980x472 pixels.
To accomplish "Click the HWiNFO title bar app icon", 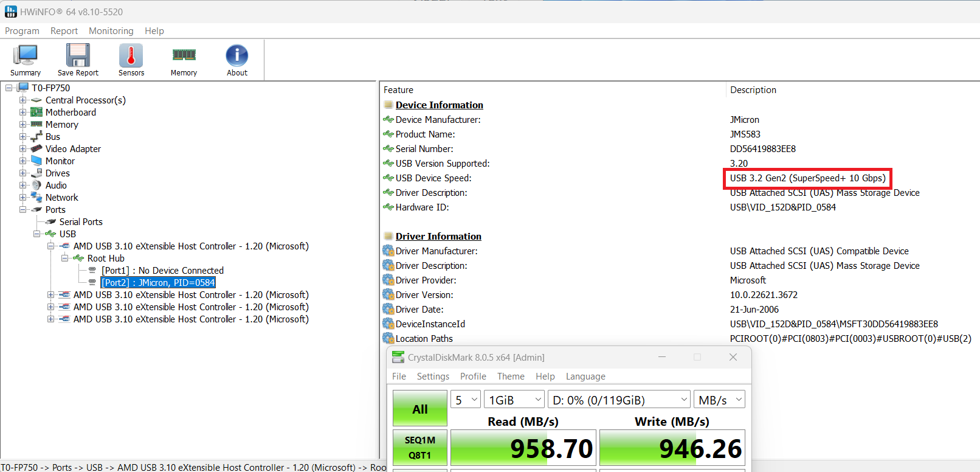I will pyautogui.click(x=10, y=12).
